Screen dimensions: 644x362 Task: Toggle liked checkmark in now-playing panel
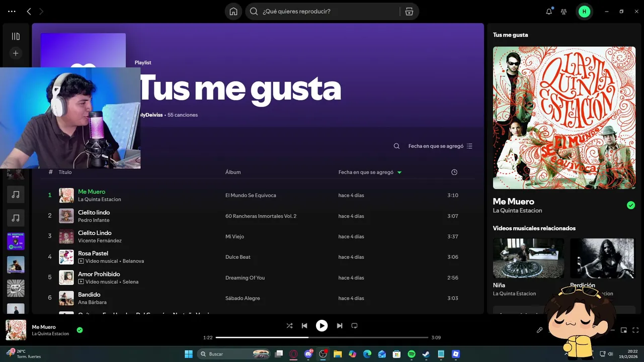point(631,205)
